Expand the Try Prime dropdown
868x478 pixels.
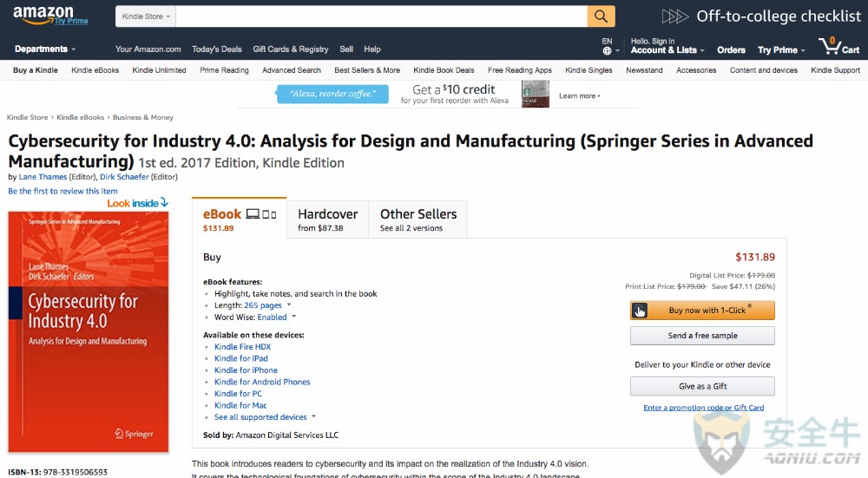[x=781, y=49]
